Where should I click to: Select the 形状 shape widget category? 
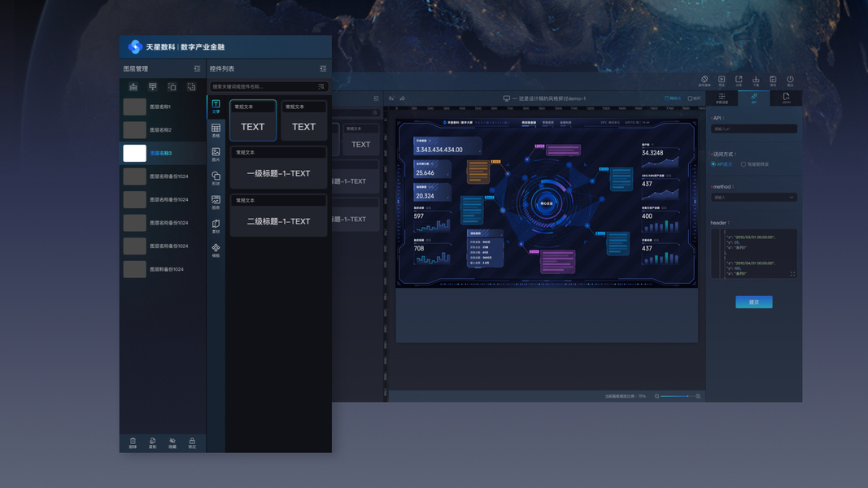[x=216, y=178]
